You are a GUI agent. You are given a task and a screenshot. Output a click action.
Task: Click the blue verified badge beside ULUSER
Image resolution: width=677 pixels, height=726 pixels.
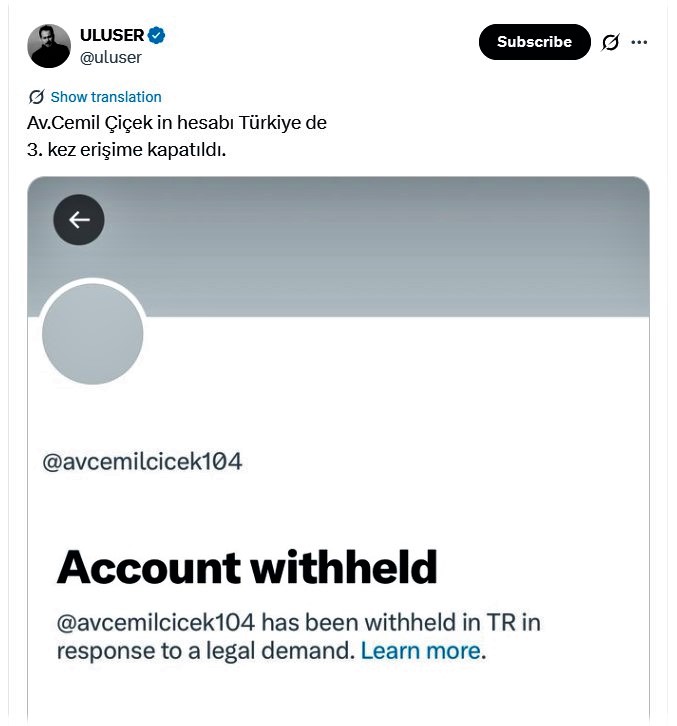pos(157,36)
